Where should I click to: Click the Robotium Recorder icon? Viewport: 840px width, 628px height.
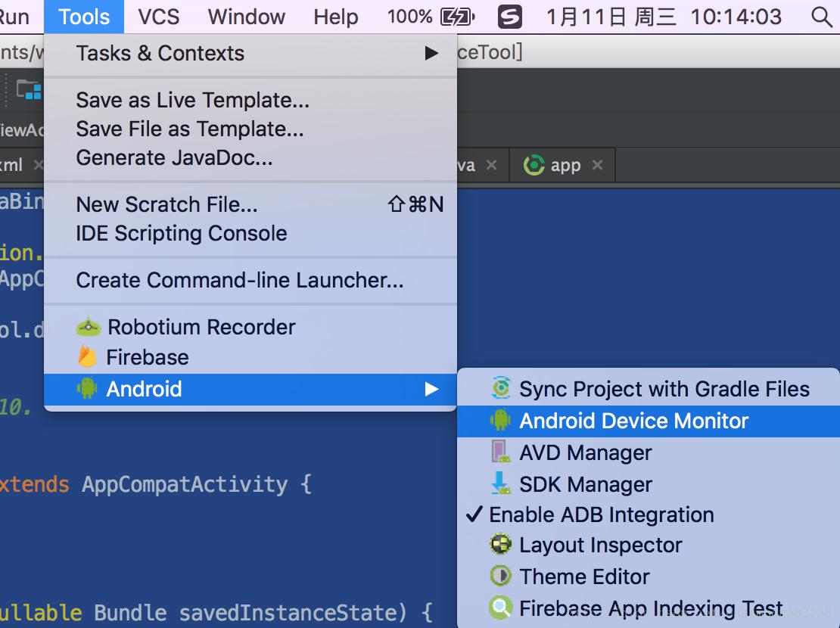point(89,328)
